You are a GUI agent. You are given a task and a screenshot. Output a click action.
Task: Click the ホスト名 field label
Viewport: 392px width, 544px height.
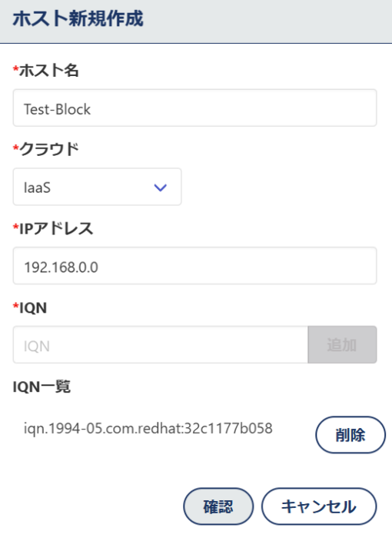[49, 71]
